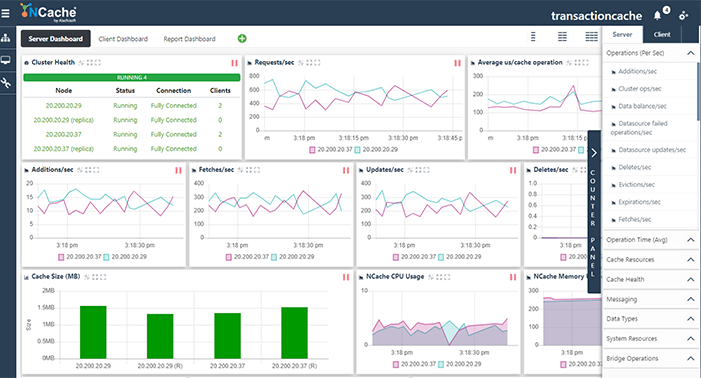Maximize the Requests/sec panel via fullscreen icon
This screenshot has width=701, height=378.
pyautogui.click(x=317, y=63)
